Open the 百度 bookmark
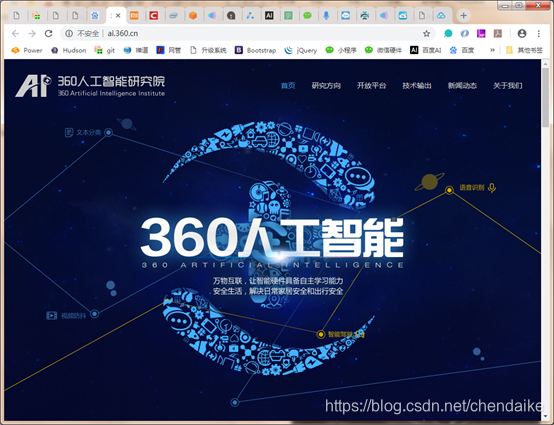Screen dimensions: 554x425 (x=462, y=50)
